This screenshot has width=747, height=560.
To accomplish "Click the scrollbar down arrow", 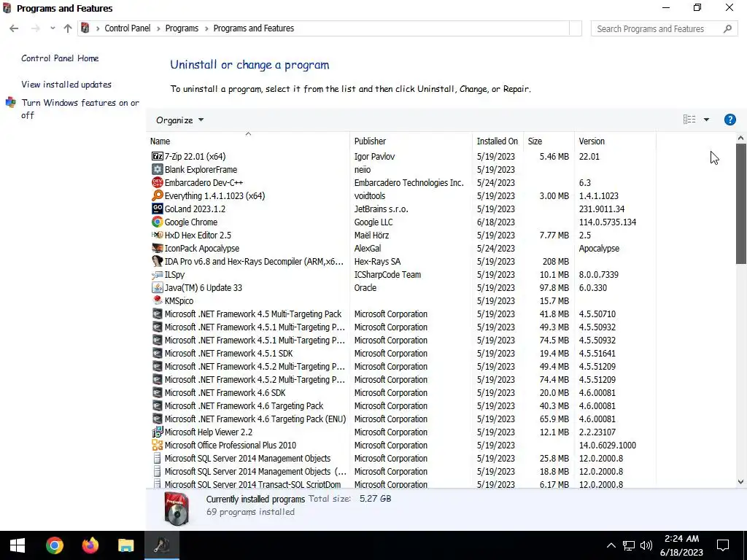I will pos(740,481).
